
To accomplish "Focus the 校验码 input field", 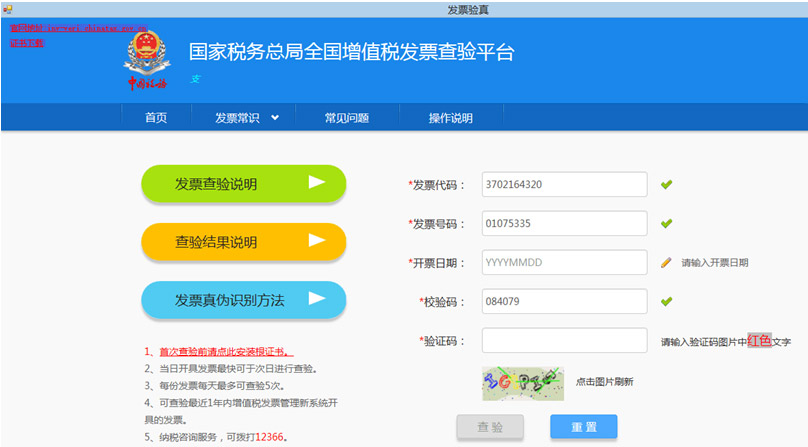I will [564, 301].
